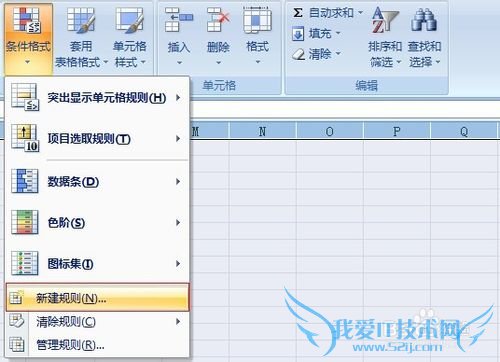Select column P header
This screenshot has width=500, height=362.
[x=397, y=131]
